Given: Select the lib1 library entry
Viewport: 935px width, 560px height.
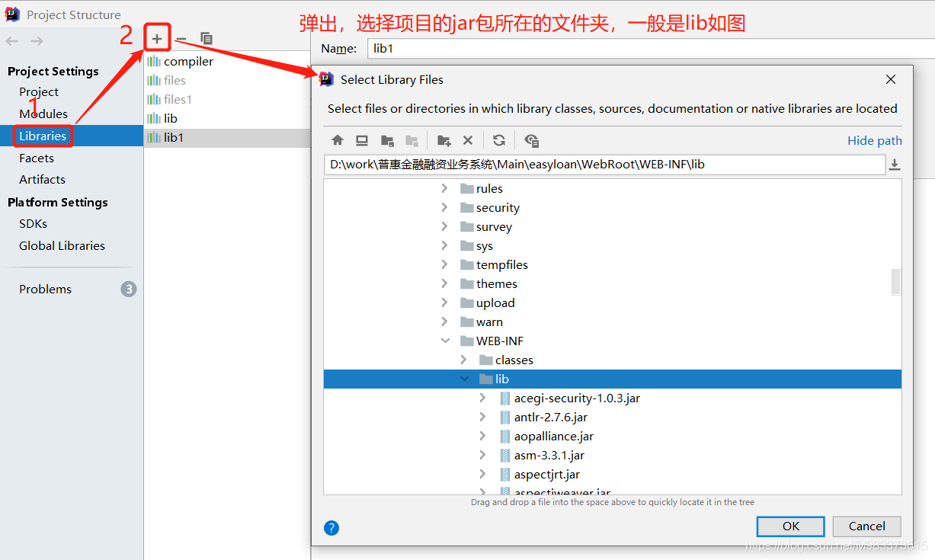Looking at the screenshot, I should click(227, 137).
